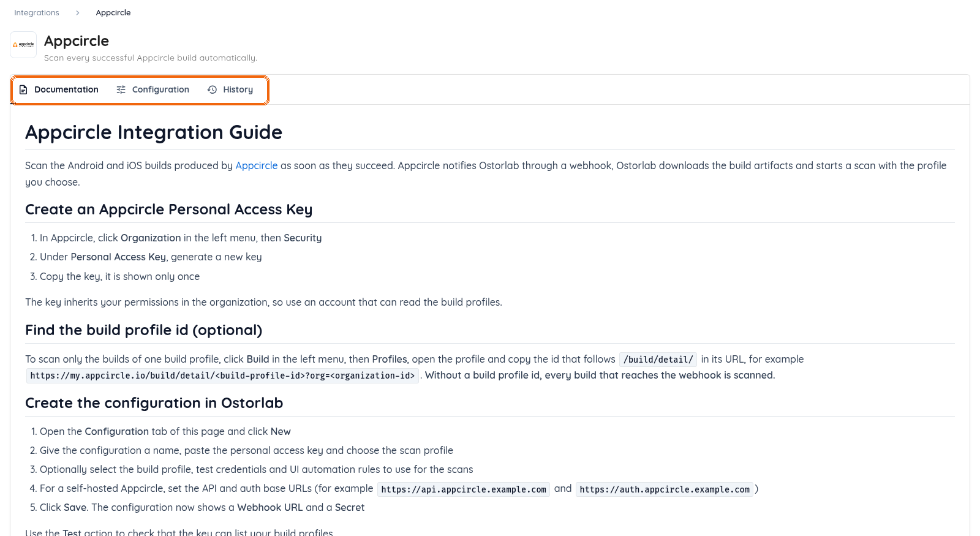Click the sentence "The key inherits your permissions"
The width and height of the screenshot is (980, 536).
[263, 302]
